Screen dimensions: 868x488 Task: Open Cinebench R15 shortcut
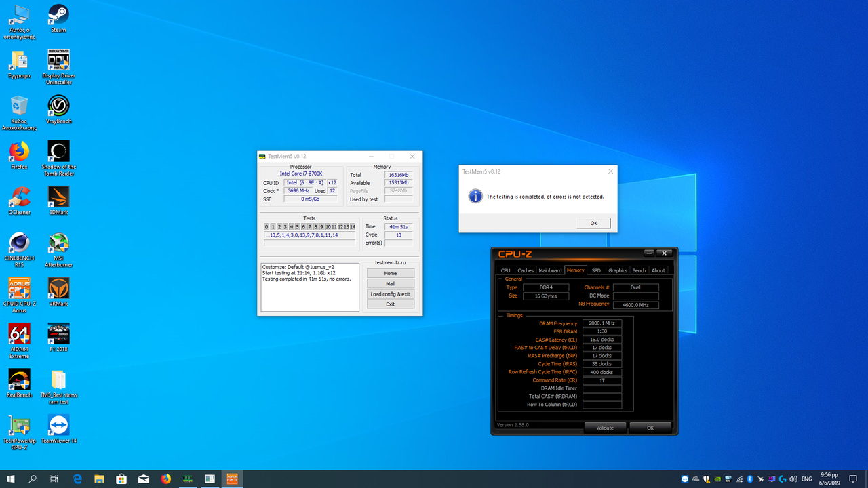pos(19,249)
